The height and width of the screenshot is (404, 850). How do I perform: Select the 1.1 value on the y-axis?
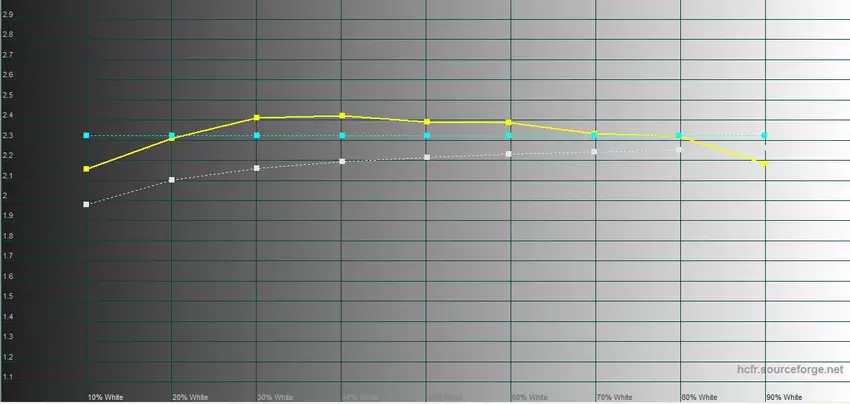[8, 377]
